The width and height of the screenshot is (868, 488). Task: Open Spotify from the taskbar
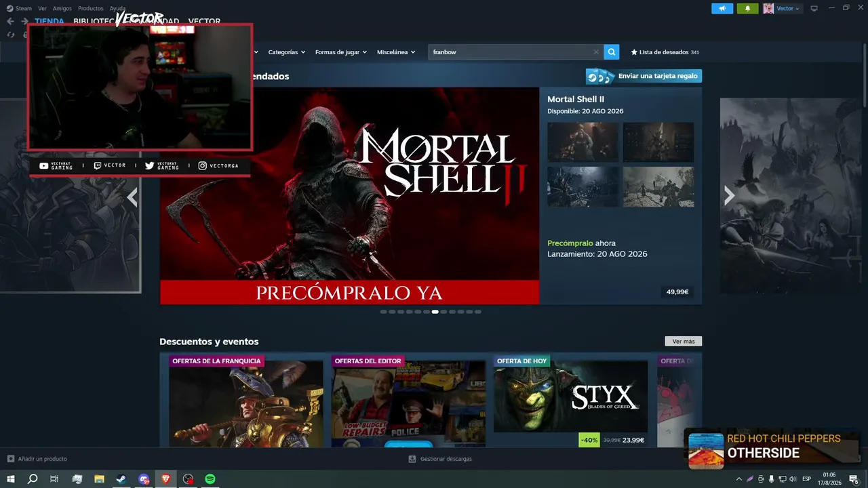[x=210, y=479]
